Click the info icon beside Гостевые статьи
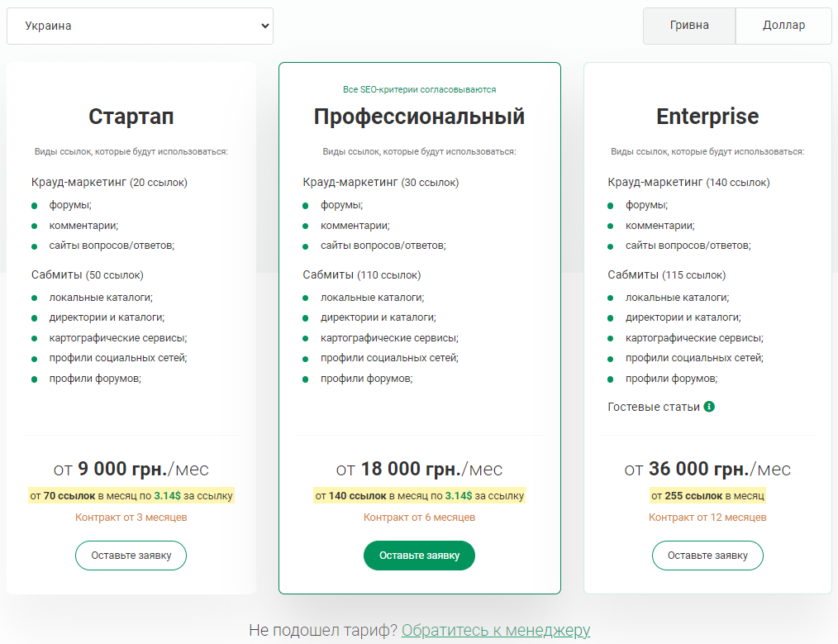Screen dimensions: 838x644 [x=709, y=407]
